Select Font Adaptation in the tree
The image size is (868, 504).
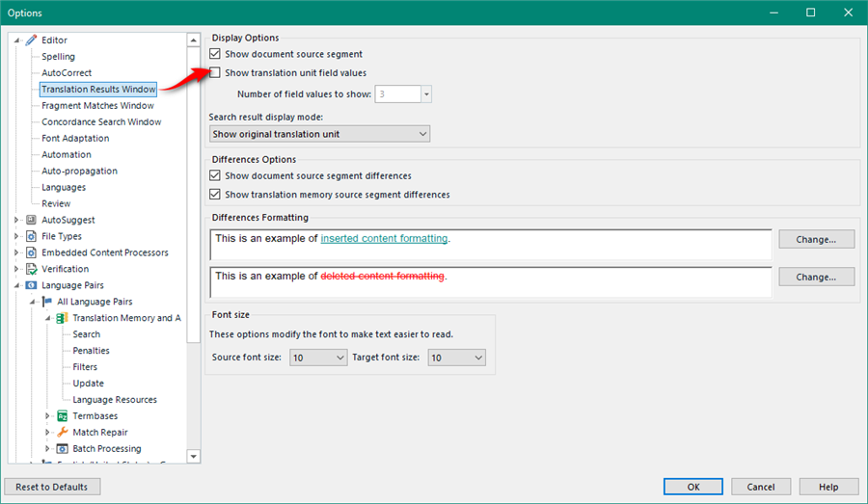pos(75,138)
